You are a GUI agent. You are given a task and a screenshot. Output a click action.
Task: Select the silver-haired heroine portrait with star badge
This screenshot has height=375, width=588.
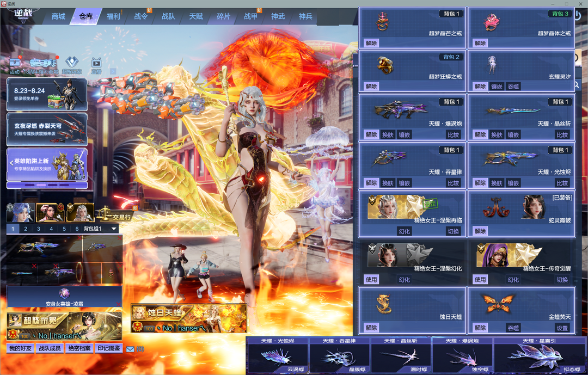(80, 212)
